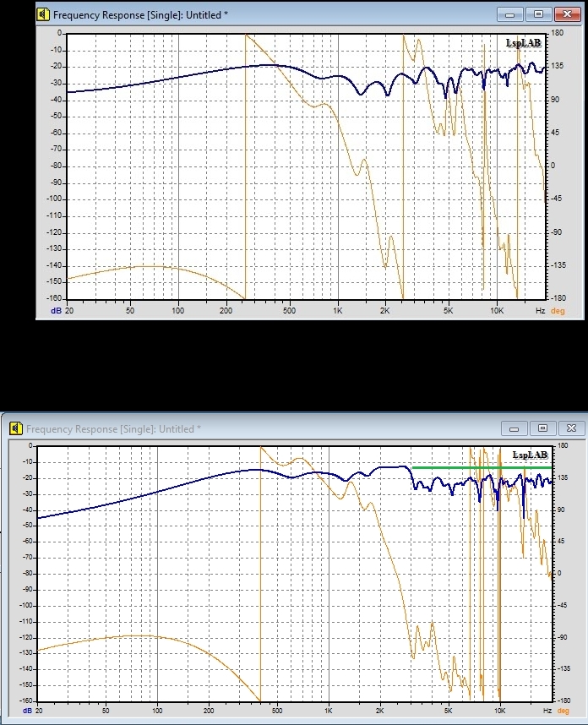The width and height of the screenshot is (588, 725).
Task: Click the 'dB' axis label in the bottom graph
Action: pyautogui.click(x=27, y=711)
